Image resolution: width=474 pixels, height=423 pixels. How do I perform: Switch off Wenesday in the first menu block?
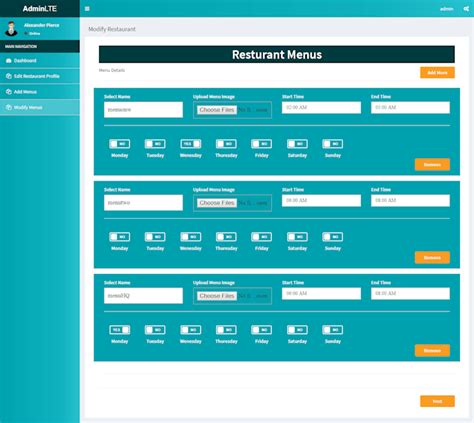click(191, 144)
